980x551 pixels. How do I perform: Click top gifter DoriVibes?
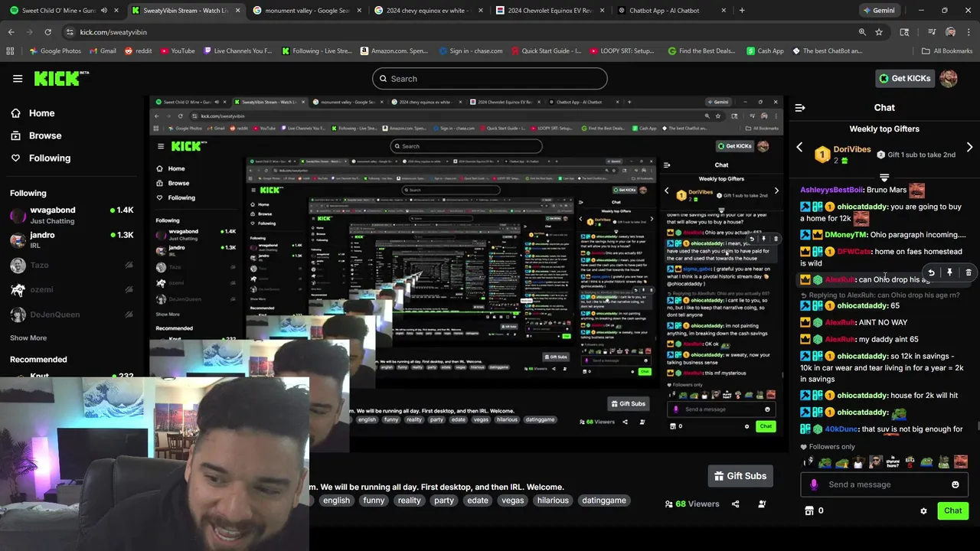click(x=851, y=149)
